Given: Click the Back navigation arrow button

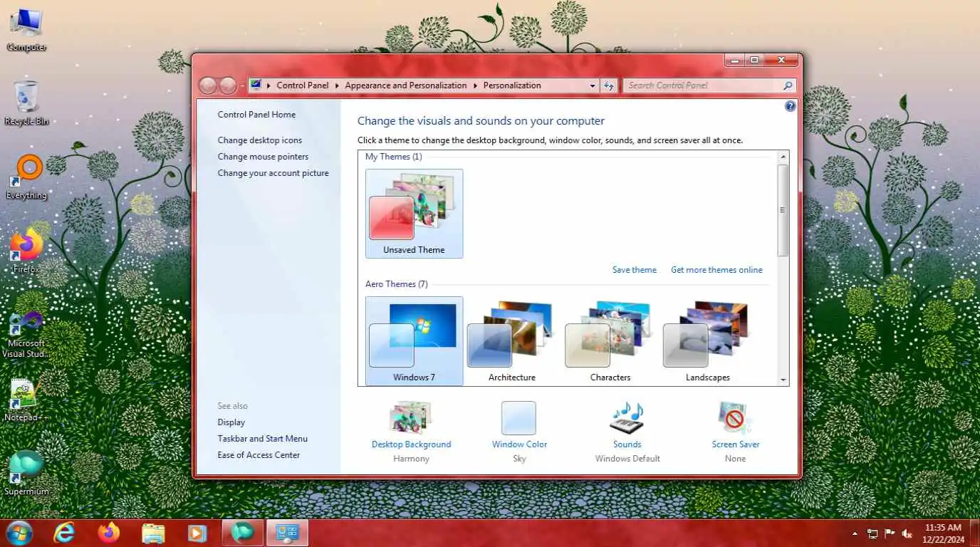Looking at the screenshot, I should (x=207, y=85).
